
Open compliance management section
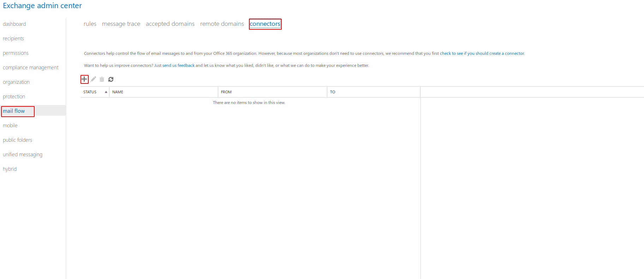coord(31,68)
